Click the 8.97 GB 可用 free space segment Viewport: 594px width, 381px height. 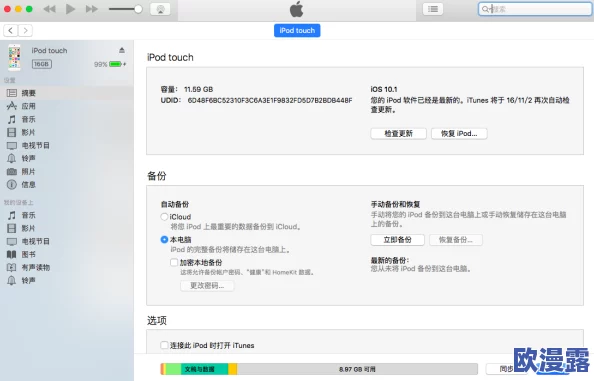tap(357, 369)
